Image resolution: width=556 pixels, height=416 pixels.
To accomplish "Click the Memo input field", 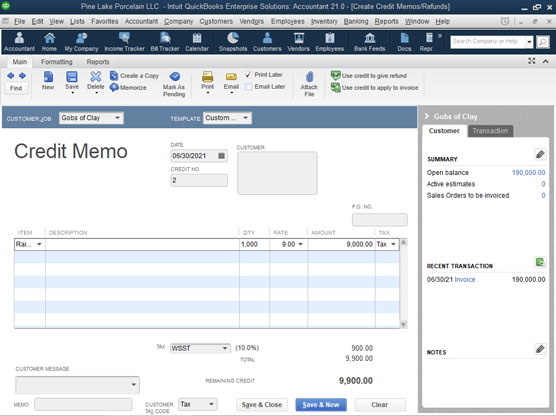I will pos(83,404).
